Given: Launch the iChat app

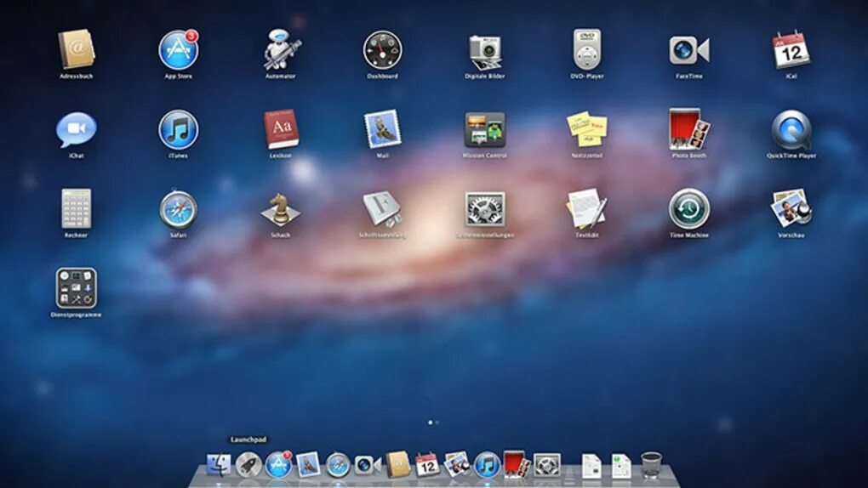Looking at the screenshot, I should coord(77,129).
